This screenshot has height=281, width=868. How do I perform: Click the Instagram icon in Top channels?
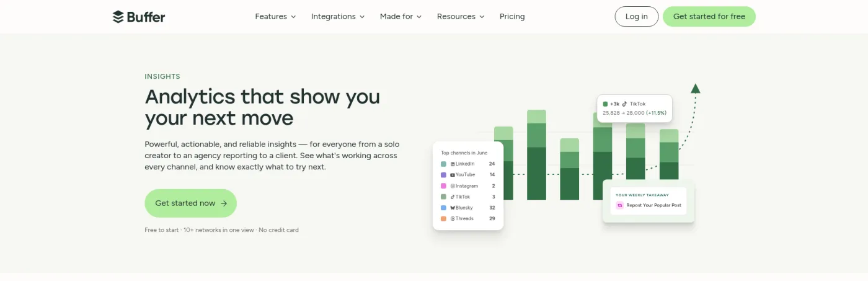(x=453, y=186)
